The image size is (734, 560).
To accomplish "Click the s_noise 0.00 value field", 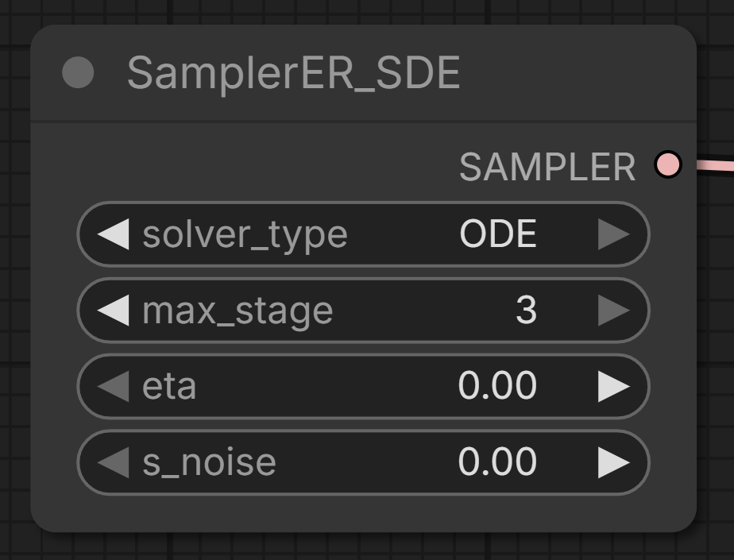I will coord(363,462).
